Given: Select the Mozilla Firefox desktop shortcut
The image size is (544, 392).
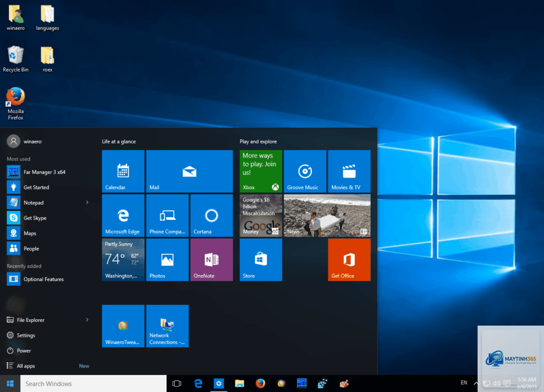Looking at the screenshot, I should [x=15, y=104].
